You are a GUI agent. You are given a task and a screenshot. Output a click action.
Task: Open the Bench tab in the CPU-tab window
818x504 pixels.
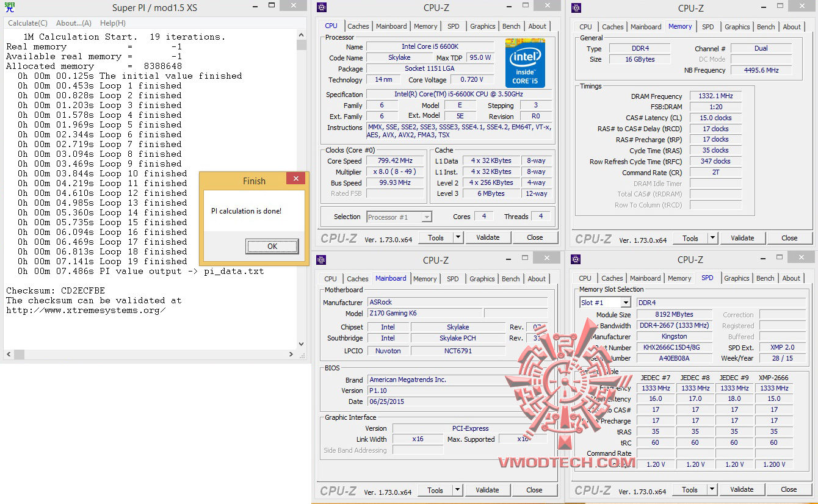click(x=512, y=26)
